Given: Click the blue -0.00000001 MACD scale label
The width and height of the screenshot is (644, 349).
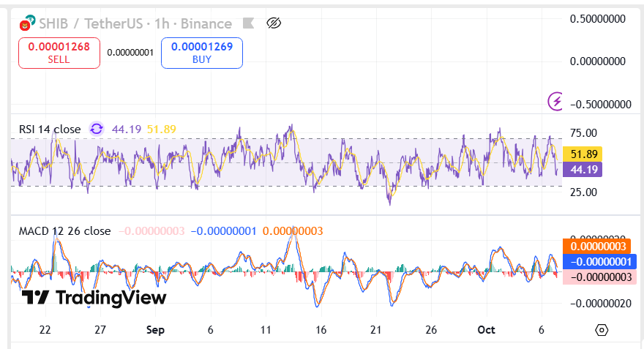Looking at the screenshot, I should point(599,261).
